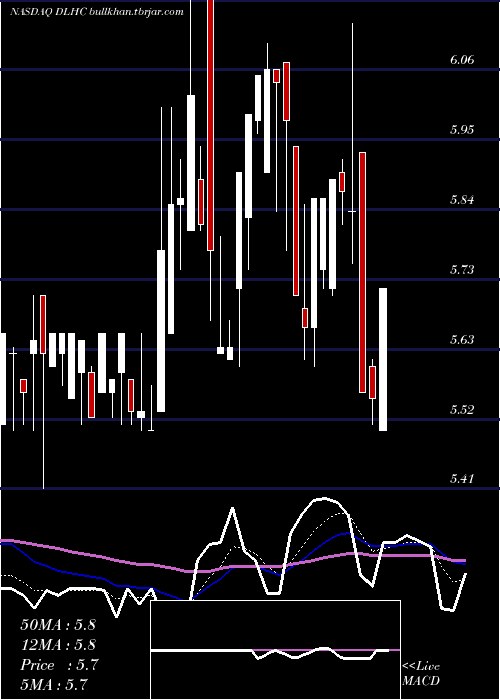Viewport: 500px width, 700px height.
Task: Click the Price : 5.7 readout
Action: click(x=59, y=665)
